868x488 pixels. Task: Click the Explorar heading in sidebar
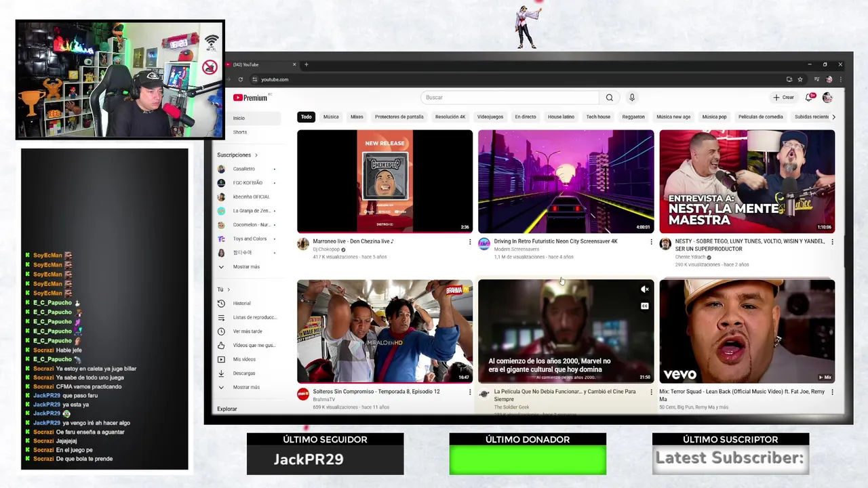227,409
